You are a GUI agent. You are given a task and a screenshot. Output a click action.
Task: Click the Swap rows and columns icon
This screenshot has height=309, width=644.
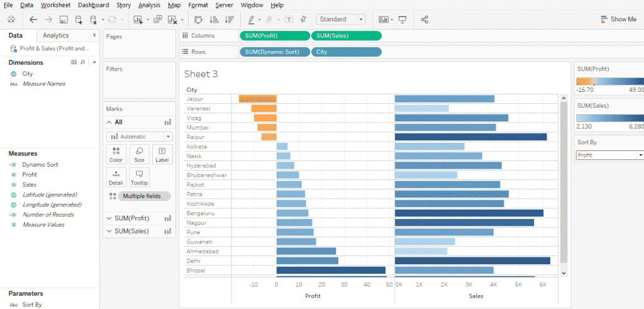tap(199, 20)
